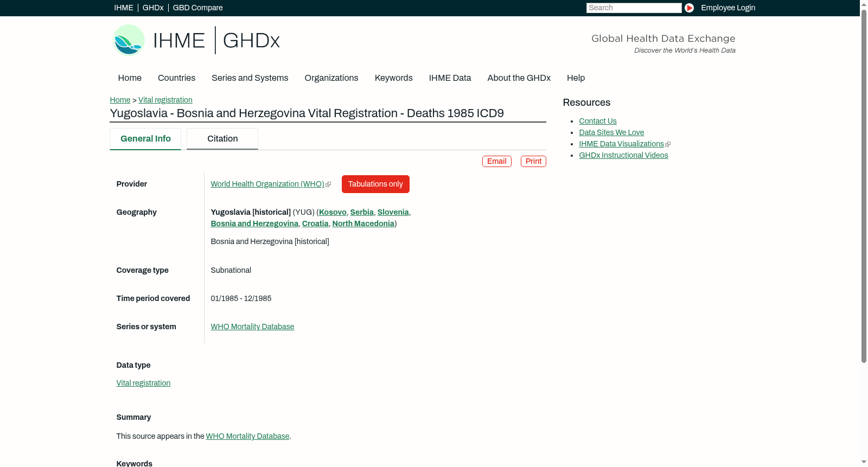Click the page title Yugoslavia Deaths 1985 ICD9
Image resolution: width=868 pixels, height=467 pixels.
tap(307, 113)
